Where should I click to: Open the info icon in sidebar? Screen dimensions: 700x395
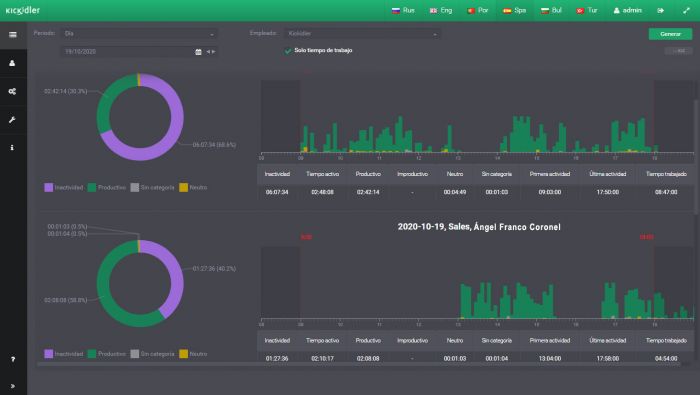[x=12, y=147]
